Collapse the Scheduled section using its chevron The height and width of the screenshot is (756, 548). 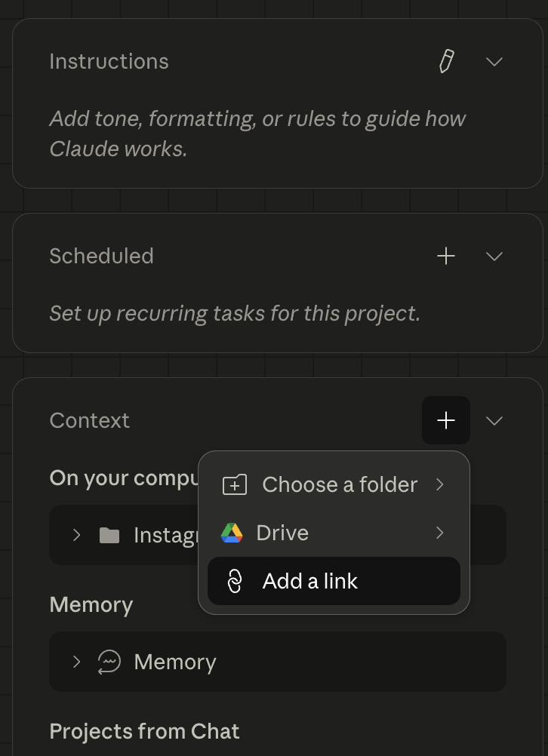494,257
